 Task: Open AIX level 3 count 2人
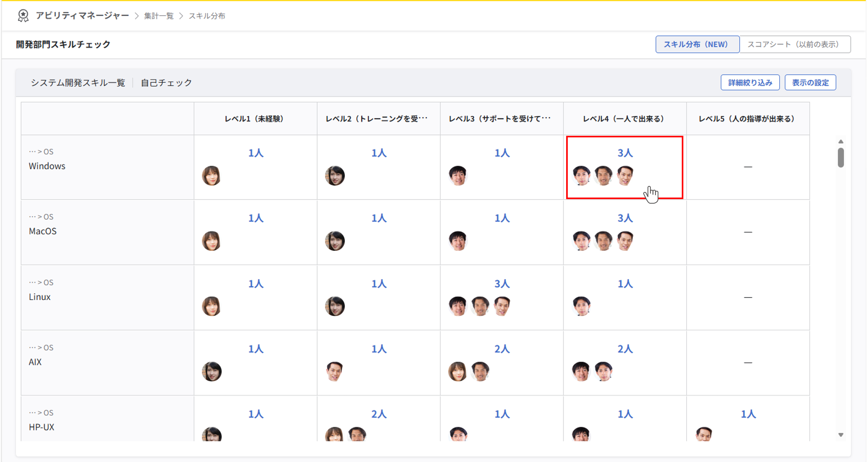[502, 349]
